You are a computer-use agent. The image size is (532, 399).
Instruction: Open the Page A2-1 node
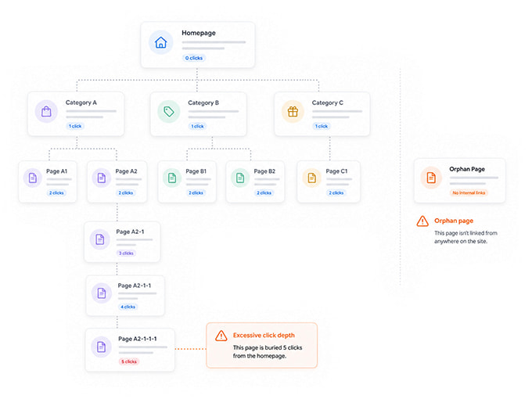click(x=122, y=242)
